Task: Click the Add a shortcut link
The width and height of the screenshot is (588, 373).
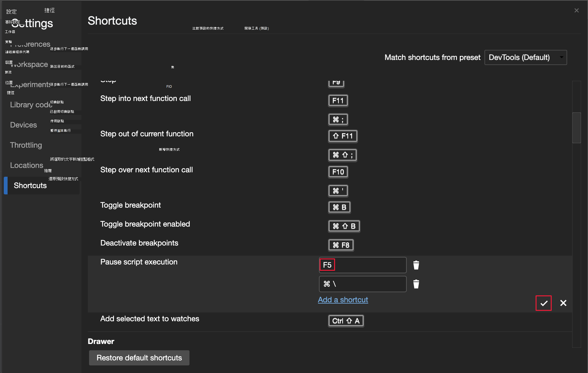Action: click(x=343, y=300)
